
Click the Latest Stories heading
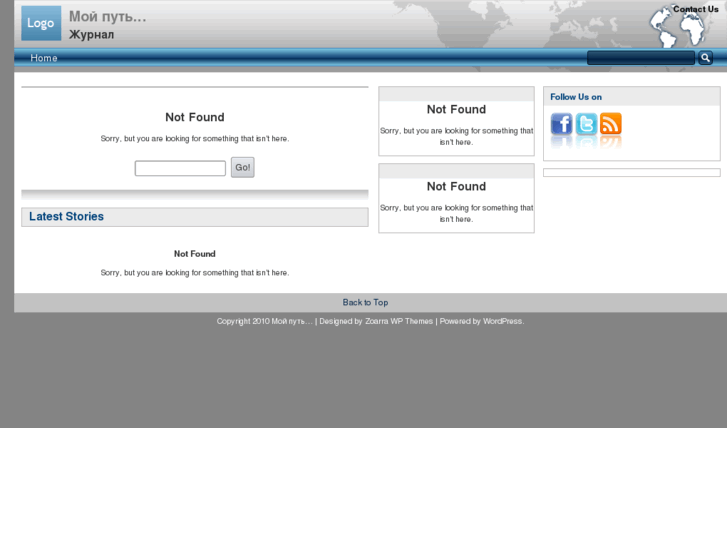pos(66,217)
